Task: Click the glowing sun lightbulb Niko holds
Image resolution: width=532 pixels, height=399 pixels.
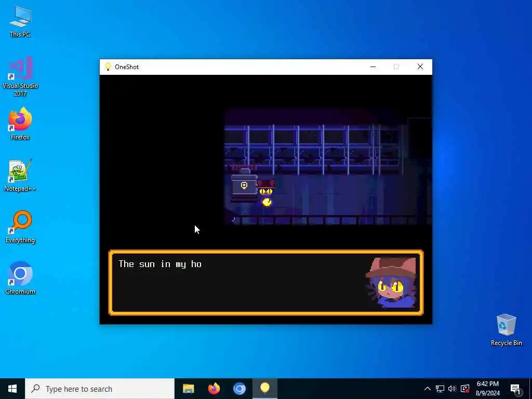Action: [267, 203]
